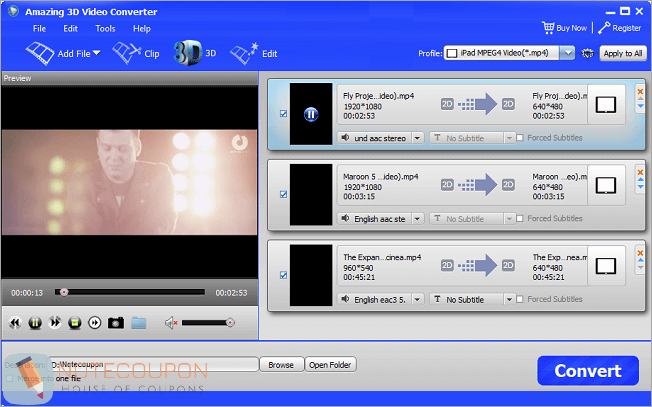This screenshot has width=652, height=407.
Task: Uncheck The Expanse file checkbox
Action: (284, 275)
